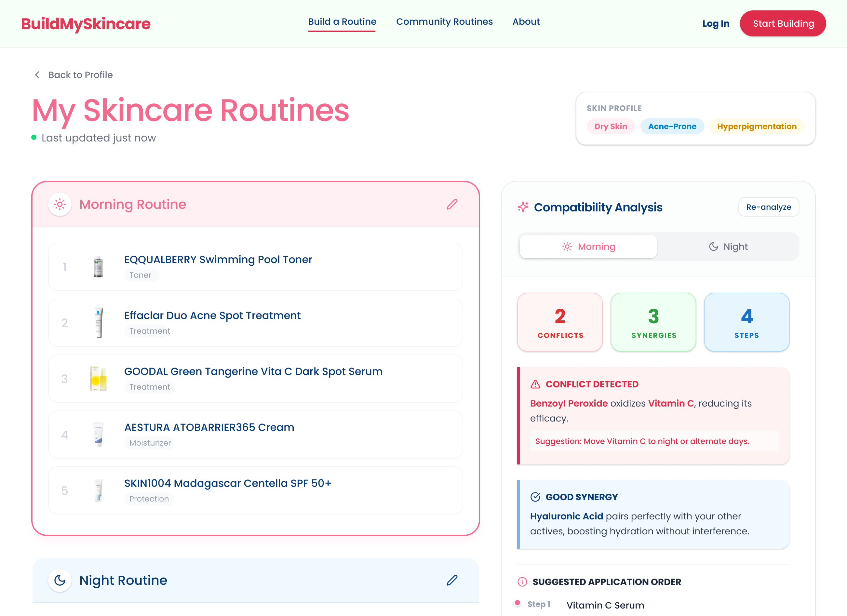
Task: Select the Hyperpigmentation tag
Action: coord(757,127)
